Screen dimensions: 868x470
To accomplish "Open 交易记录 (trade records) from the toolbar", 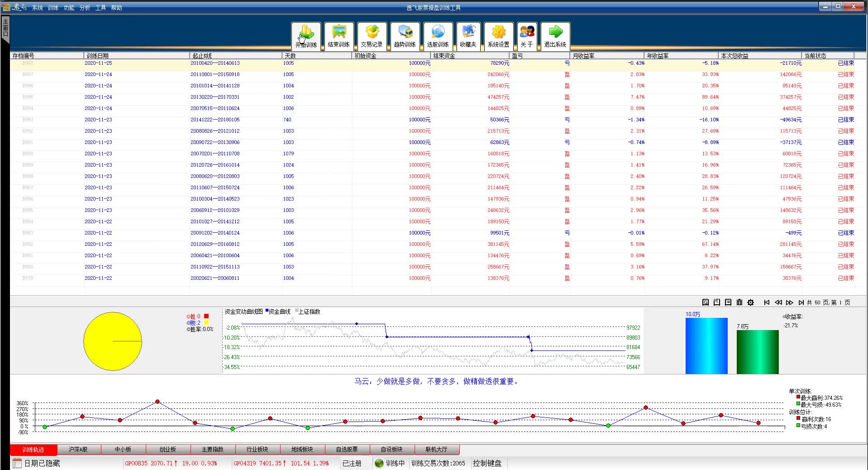I will tap(372, 36).
